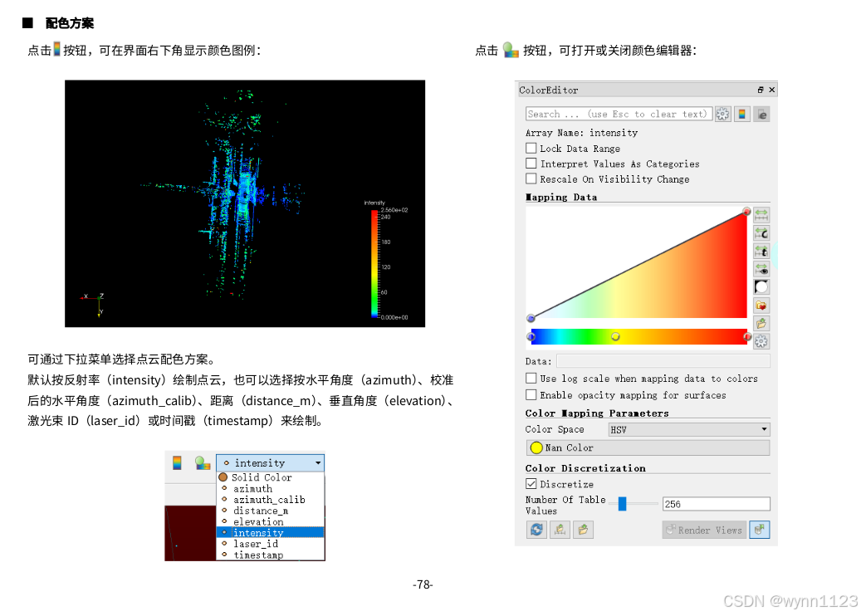Uncheck the Discretize checkbox
861x616 pixels.
pos(531,484)
